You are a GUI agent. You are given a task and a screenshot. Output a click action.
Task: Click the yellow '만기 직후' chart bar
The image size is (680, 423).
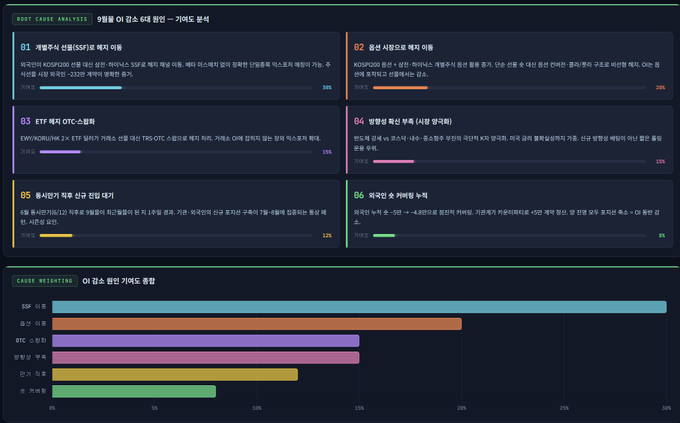click(175, 374)
